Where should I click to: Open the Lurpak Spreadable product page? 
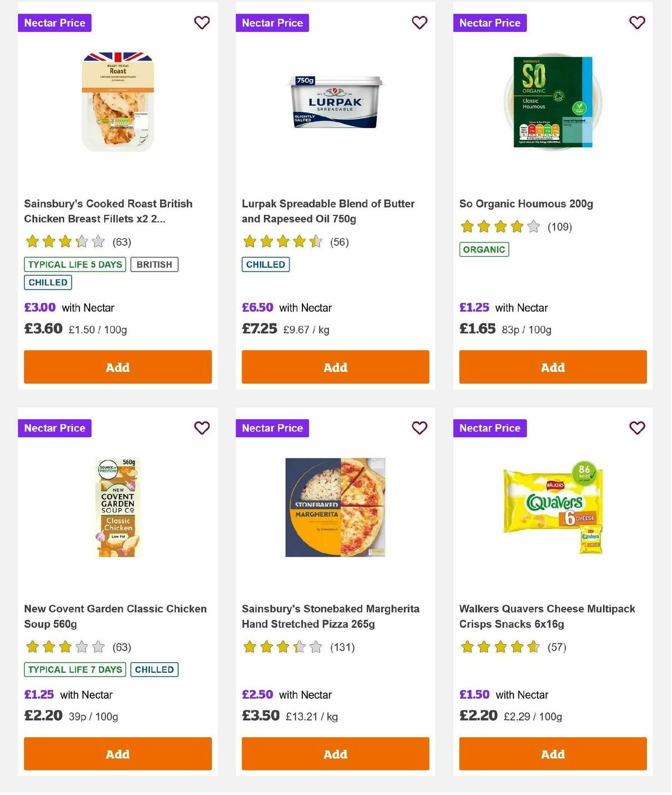[x=328, y=211]
